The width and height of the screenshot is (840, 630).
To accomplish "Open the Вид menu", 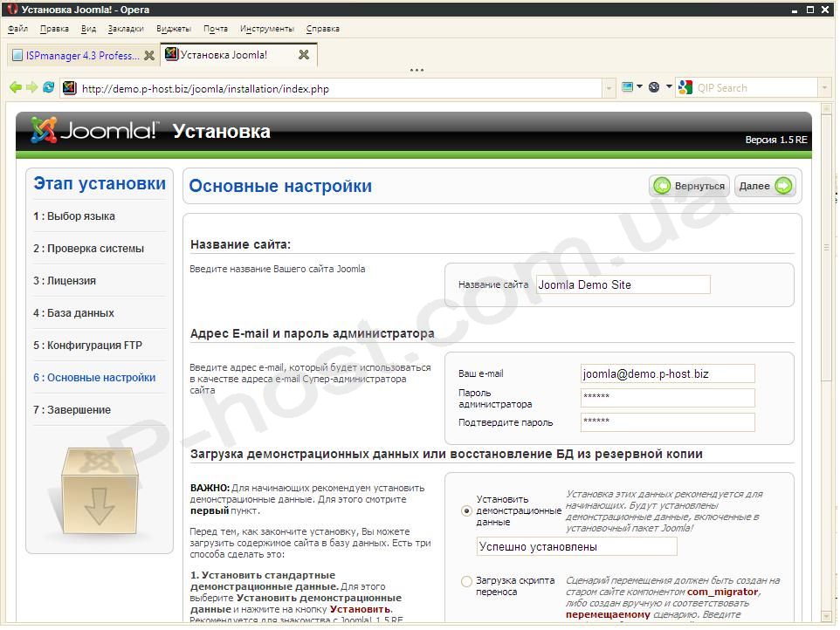I will point(88,29).
